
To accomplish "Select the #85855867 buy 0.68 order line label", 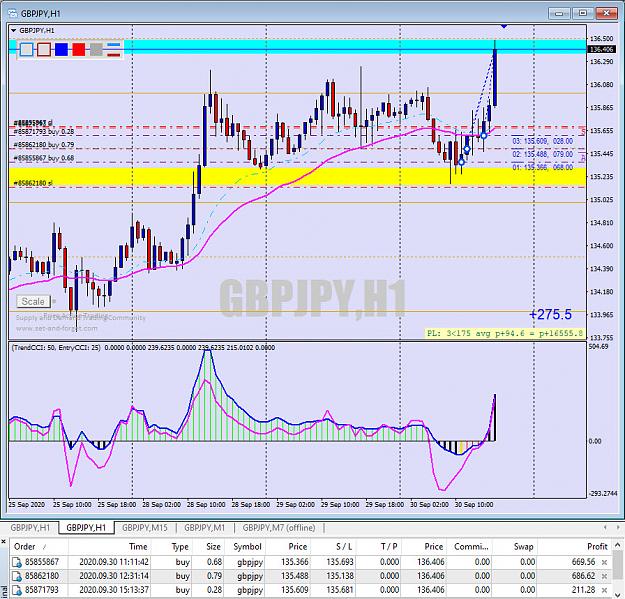I will click(44, 158).
